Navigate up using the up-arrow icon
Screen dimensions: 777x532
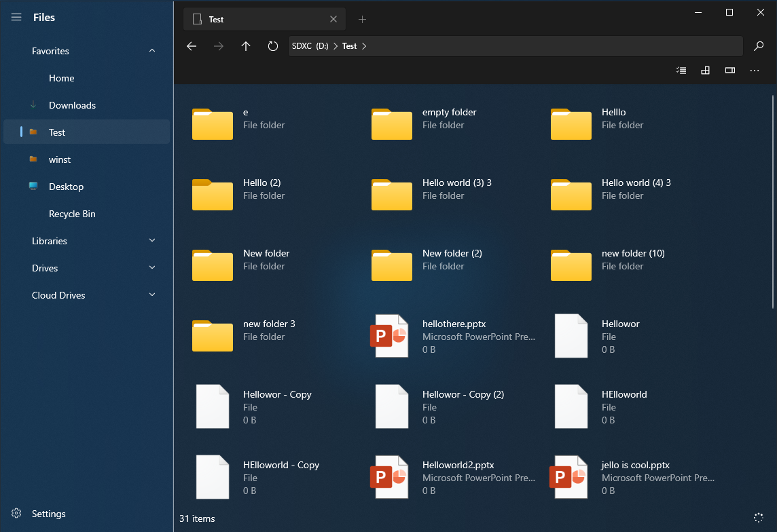click(x=245, y=46)
